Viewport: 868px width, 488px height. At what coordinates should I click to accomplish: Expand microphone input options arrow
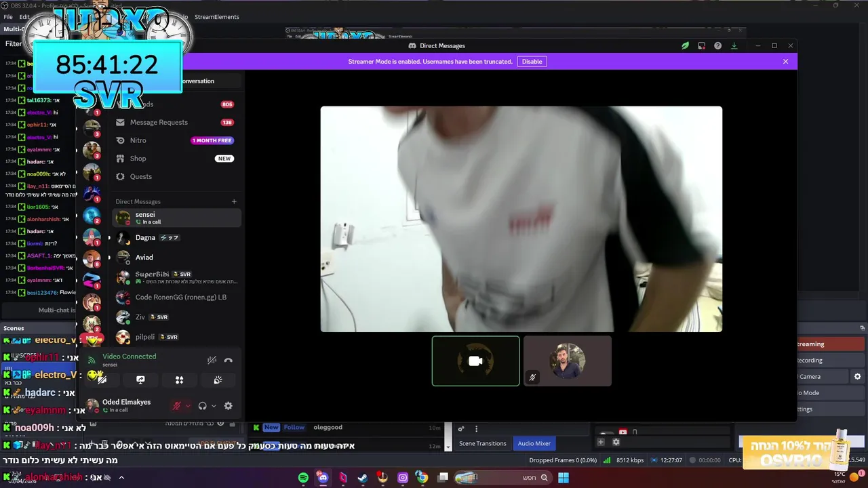pyautogui.click(x=188, y=406)
